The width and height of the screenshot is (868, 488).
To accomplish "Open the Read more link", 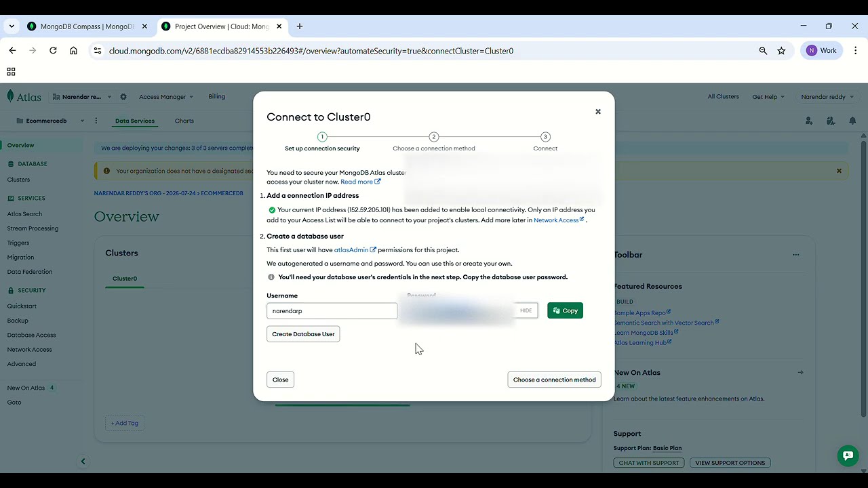I will coord(360,182).
